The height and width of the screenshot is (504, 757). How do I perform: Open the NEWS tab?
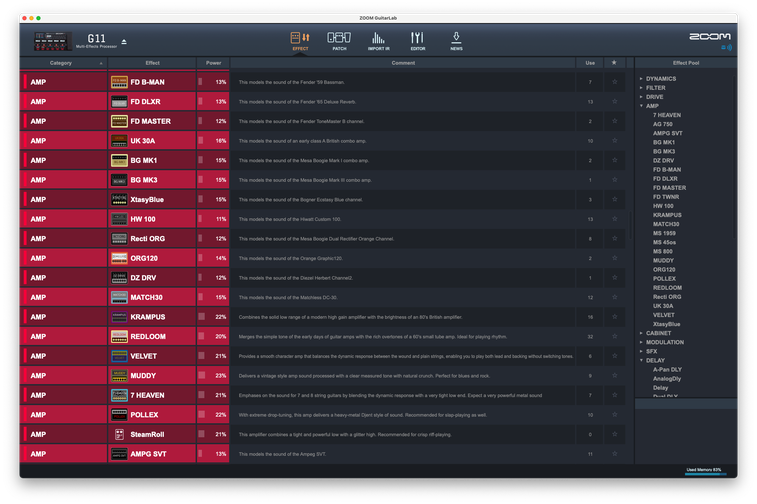click(456, 41)
